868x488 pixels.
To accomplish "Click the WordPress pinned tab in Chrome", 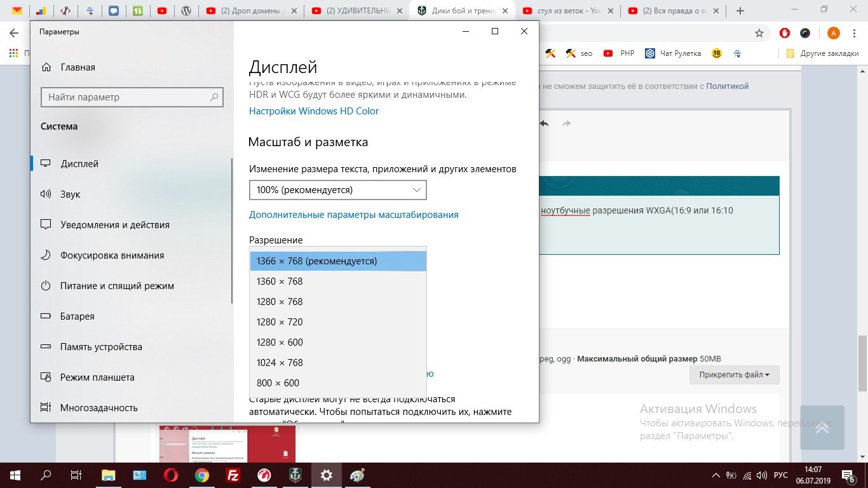I will (x=186, y=11).
